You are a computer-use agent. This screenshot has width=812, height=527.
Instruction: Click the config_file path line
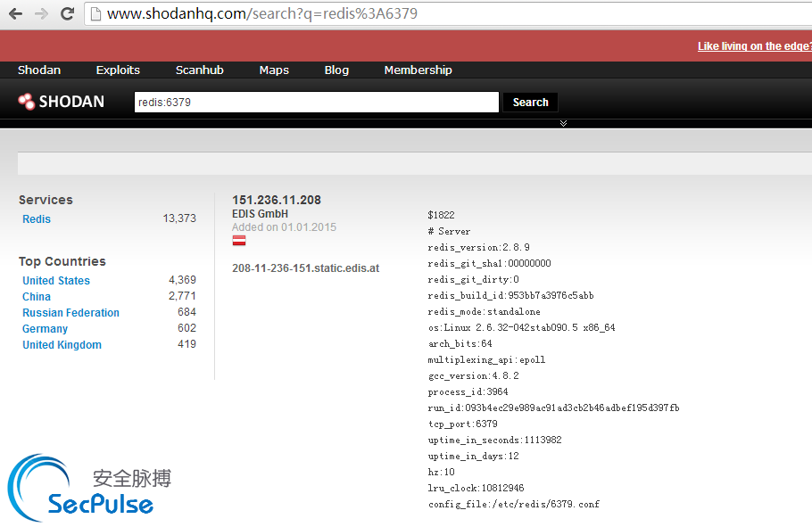coord(514,504)
